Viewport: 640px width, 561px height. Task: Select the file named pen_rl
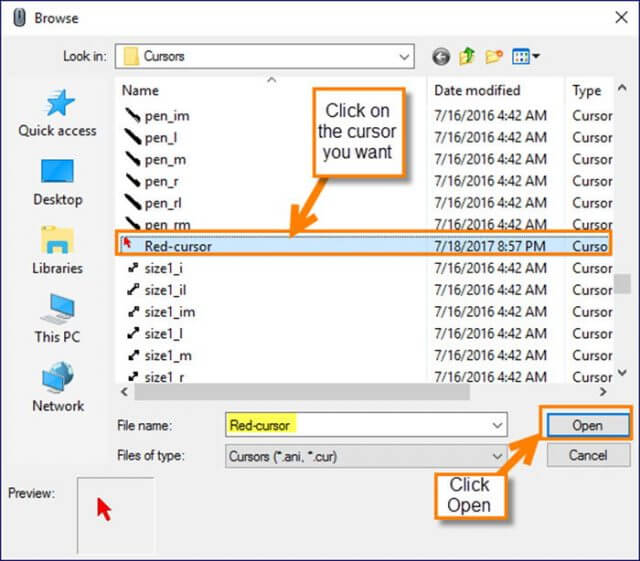163,203
